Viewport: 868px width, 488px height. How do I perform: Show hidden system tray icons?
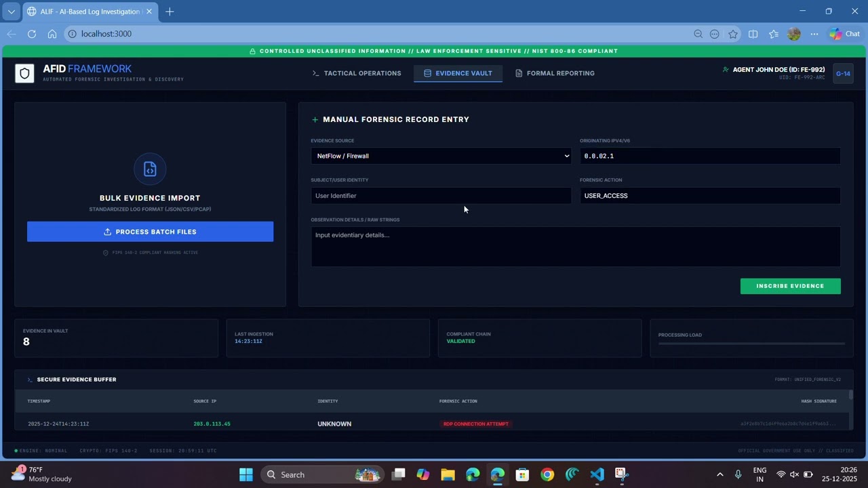720,474
